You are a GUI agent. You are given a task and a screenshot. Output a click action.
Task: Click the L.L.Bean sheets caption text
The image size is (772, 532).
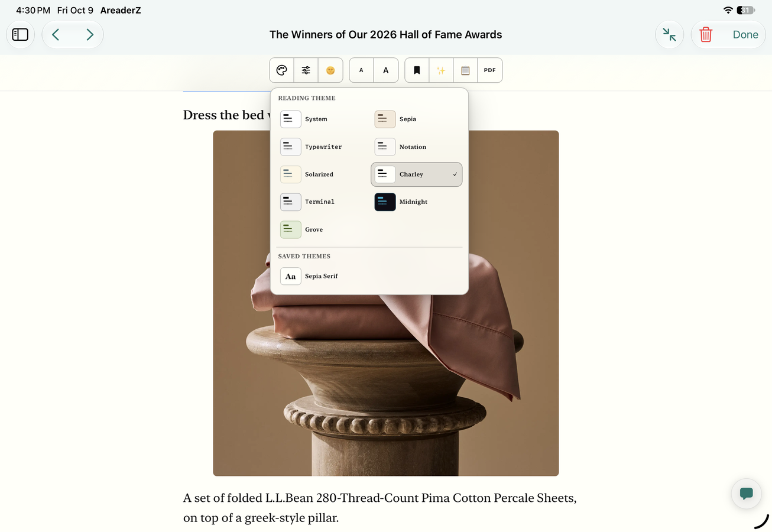(380, 508)
